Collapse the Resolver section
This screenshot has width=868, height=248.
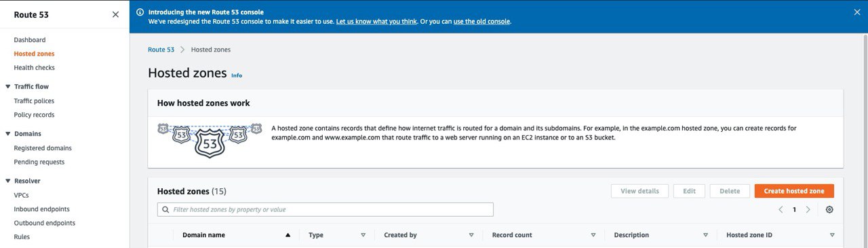click(x=7, y=181)
